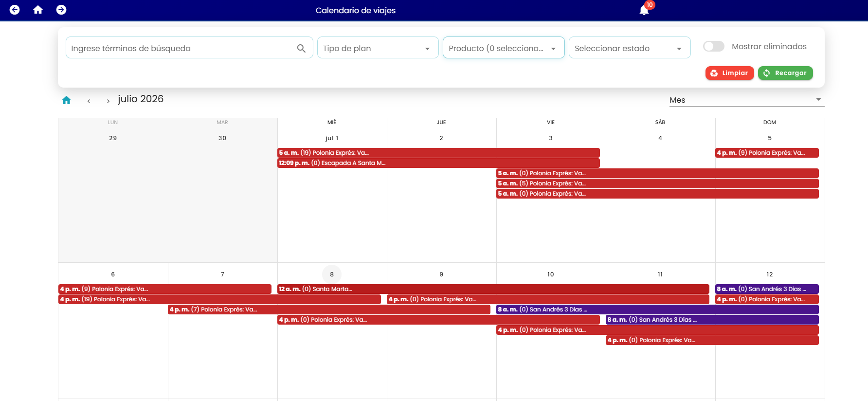Click the forward arrow icon in header

pos(61,10)
